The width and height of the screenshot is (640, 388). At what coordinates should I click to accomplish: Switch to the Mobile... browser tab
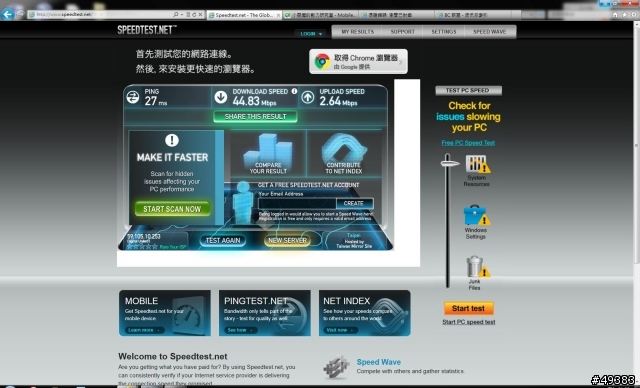point(321,15)
